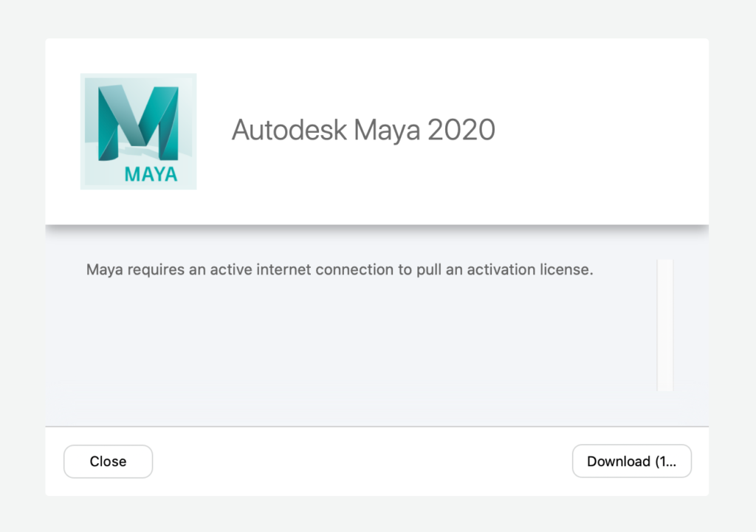Click the MAYA label inside the icon
This screenshot has height=532, width=756.
151,174
